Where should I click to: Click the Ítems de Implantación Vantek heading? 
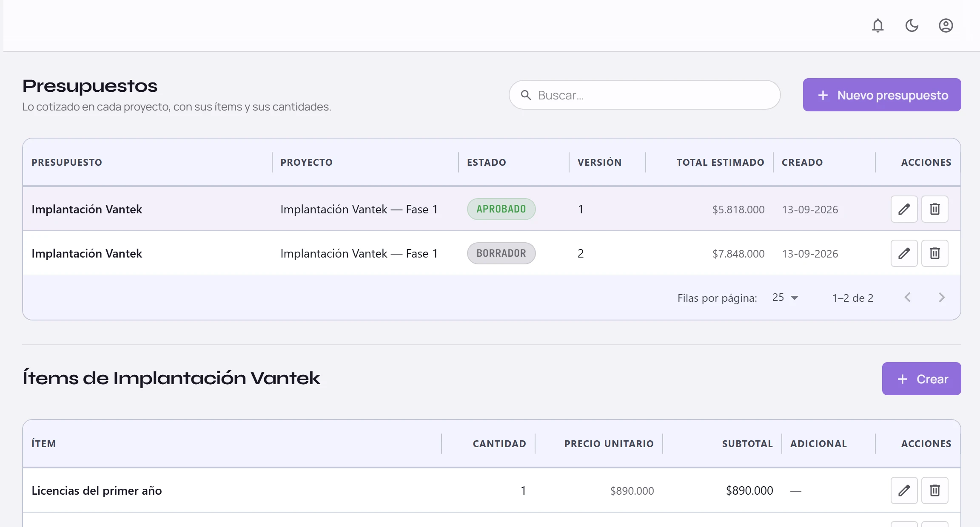pyautogui.click(x=171, y=377)
